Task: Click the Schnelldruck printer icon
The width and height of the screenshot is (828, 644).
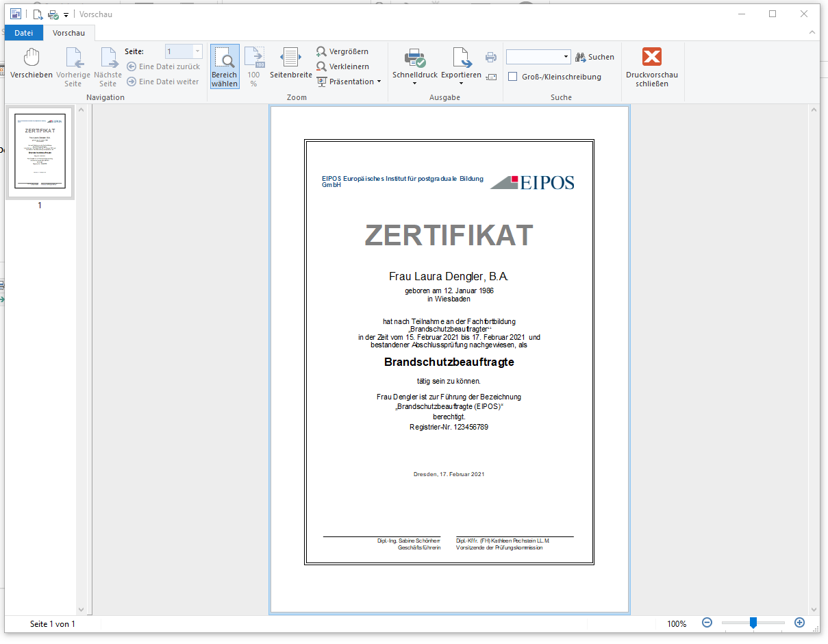Action: 414,58
